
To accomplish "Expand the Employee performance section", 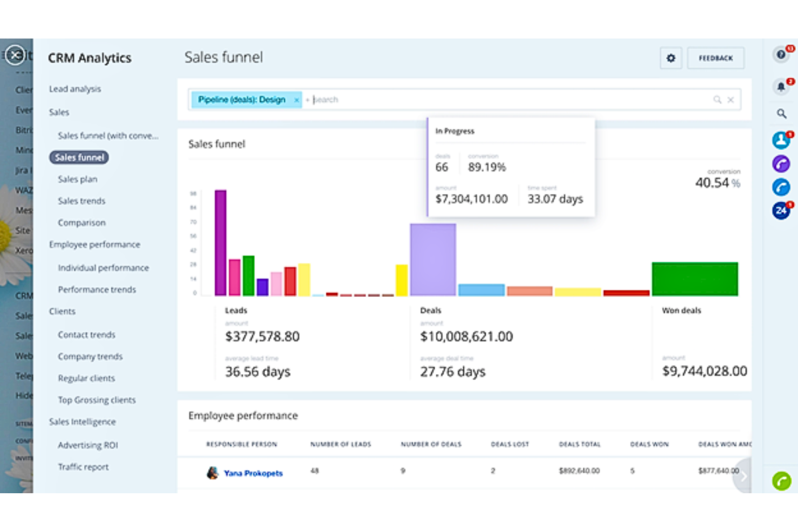I will (x=94, y=244).
